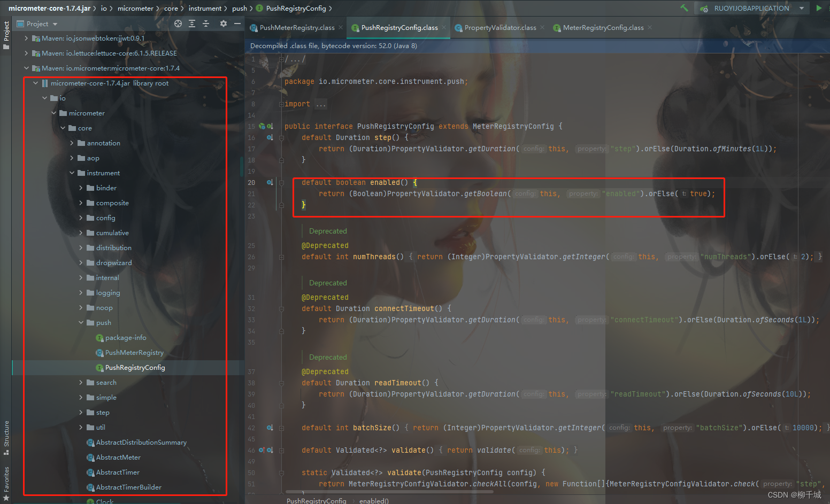The width and height of the screenshot is (830, 504).
Task: Click enabled() in bottom navigation bar
Action: tap(374, 500)
